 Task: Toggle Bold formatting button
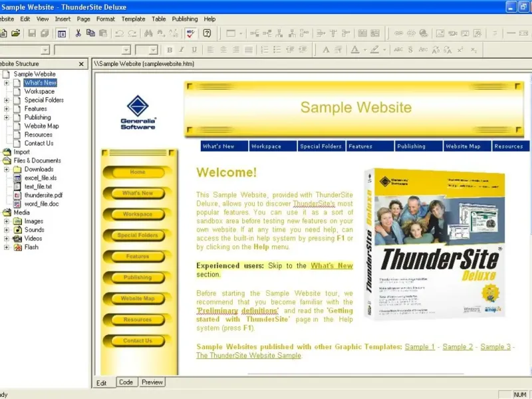[170, 51]
